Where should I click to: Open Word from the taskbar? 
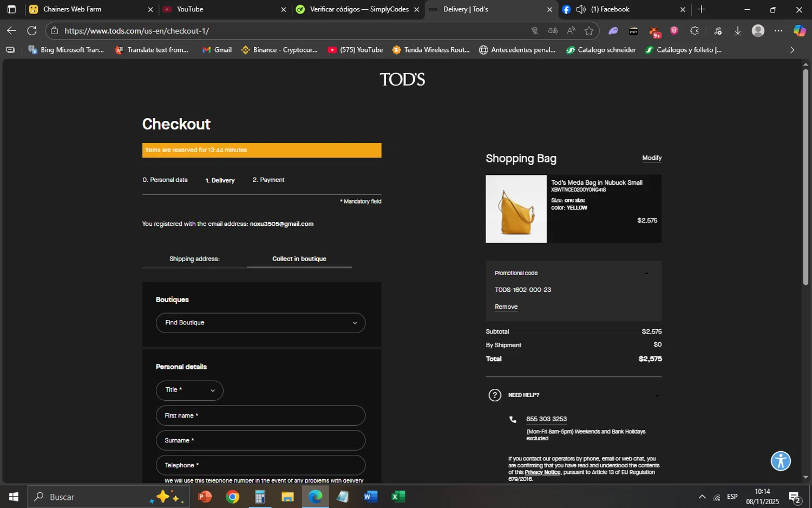coord(371,497)
